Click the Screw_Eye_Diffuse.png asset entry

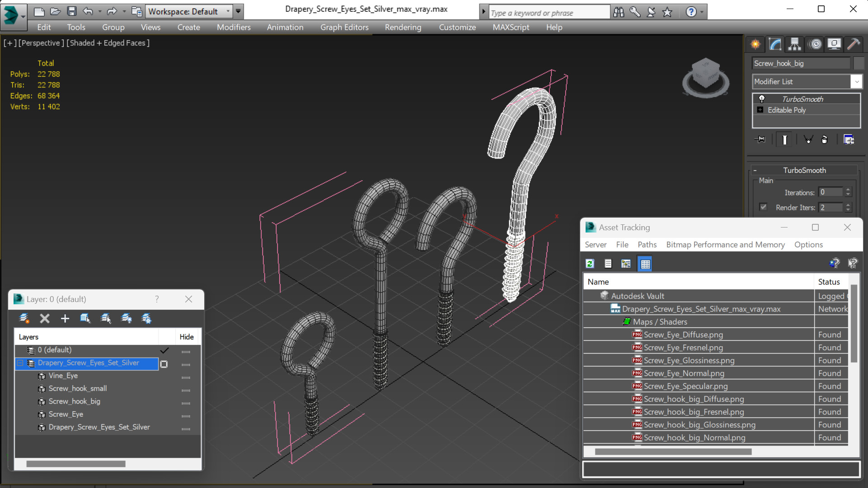[683, 335]
